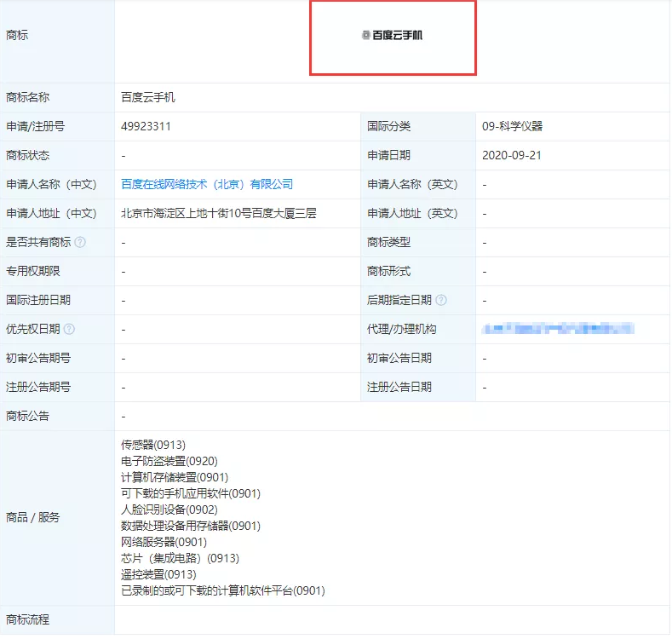672x639 pixels.
Task: Click the 商标公告 row label
Action: pyautogui.click(x=27, y=416)
